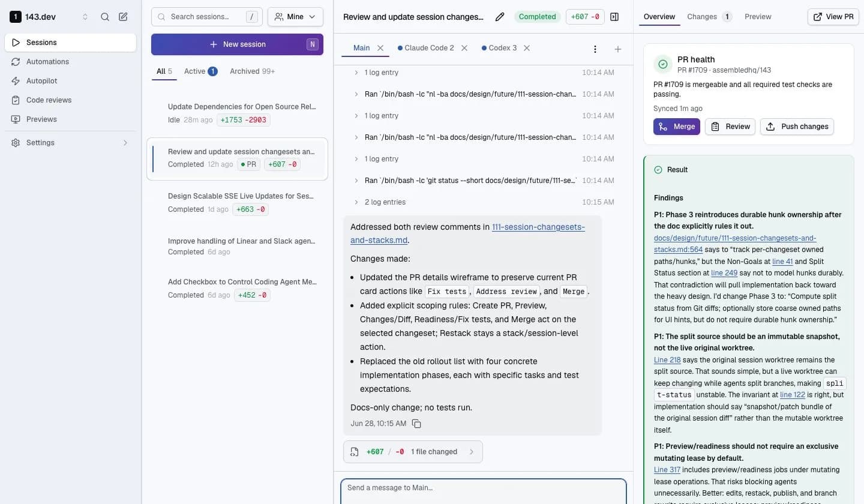The width and height of the screenshot is (864, 504).
Task: Expand the git status --short command row
Action: [483, 181]
